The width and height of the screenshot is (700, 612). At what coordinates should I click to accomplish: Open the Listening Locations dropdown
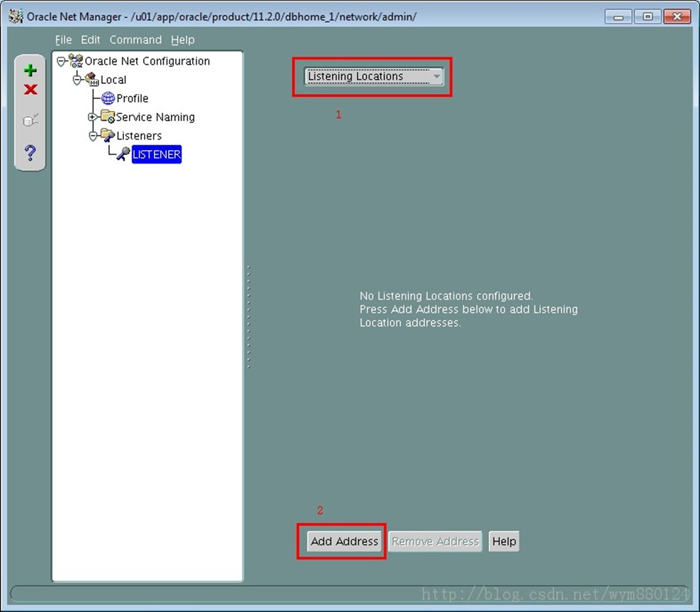[x=374, y=76]
